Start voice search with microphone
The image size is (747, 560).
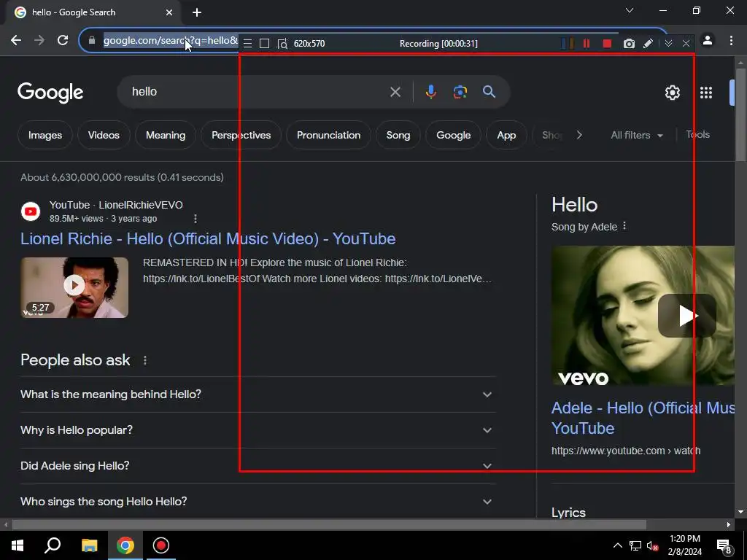pyautogui.click(x=430, y=92)
